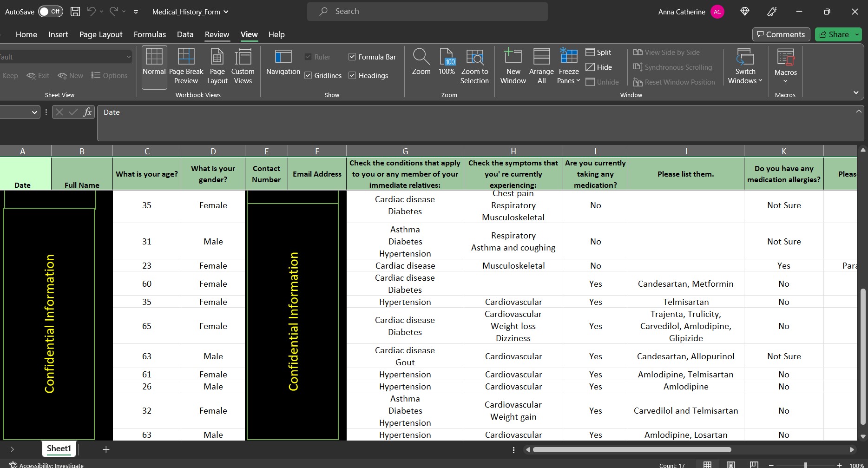
Task: Click the pen coming-soon icon
Action: click(x=772, y=12)
